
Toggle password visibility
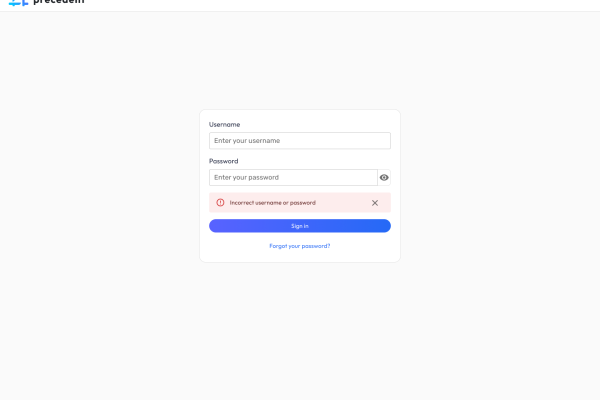pyautogui.click(x=384, y=177)
